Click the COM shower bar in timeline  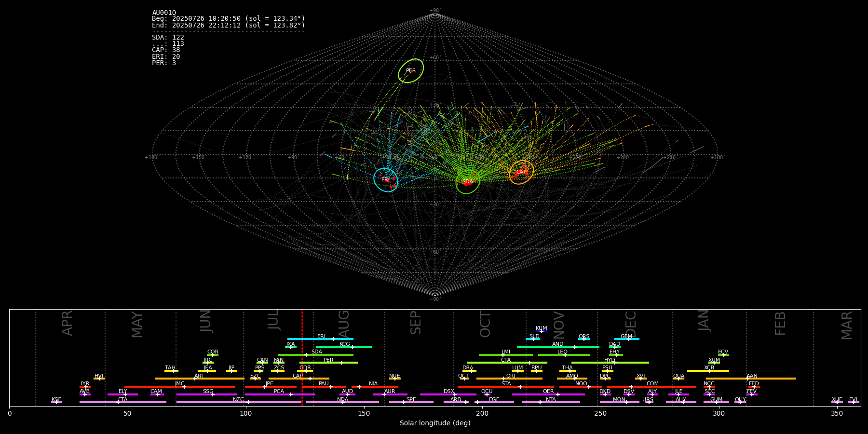[x=651, y=387]
